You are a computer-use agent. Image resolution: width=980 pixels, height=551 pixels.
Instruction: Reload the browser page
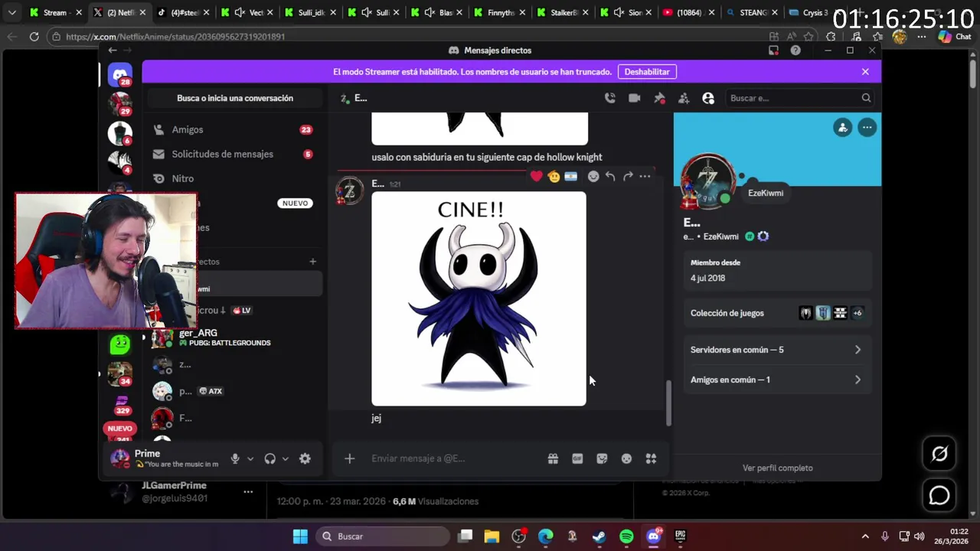[x=34, y=36]
